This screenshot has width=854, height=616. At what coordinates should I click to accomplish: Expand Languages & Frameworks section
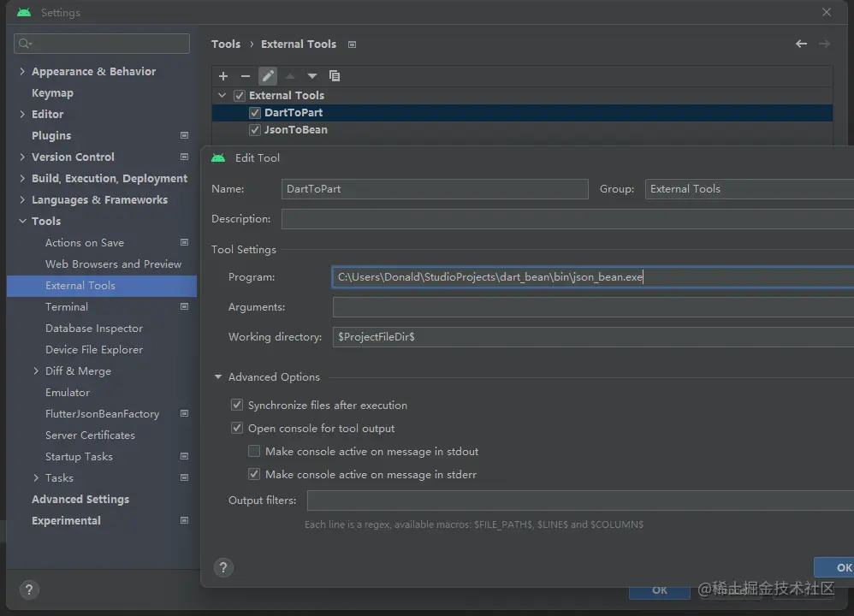[x=22, y=200]
